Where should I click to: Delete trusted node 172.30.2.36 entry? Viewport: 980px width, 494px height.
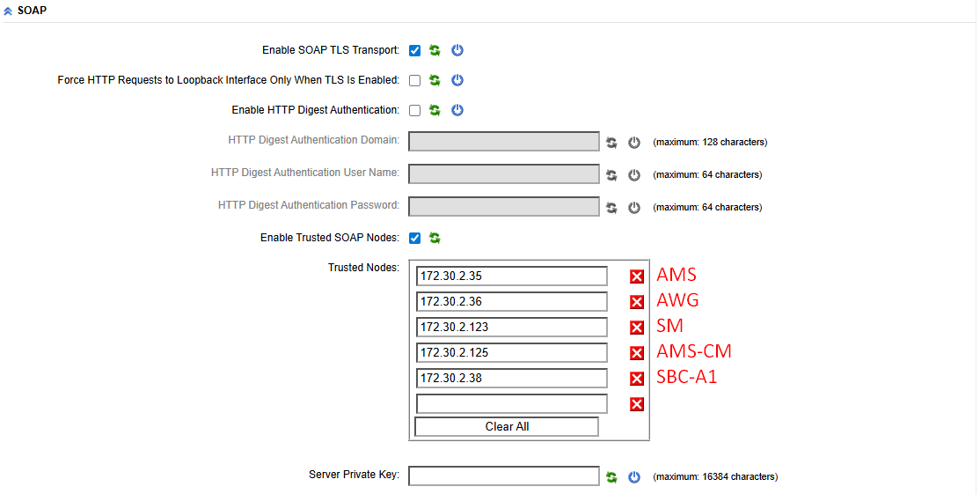[637, 302]
